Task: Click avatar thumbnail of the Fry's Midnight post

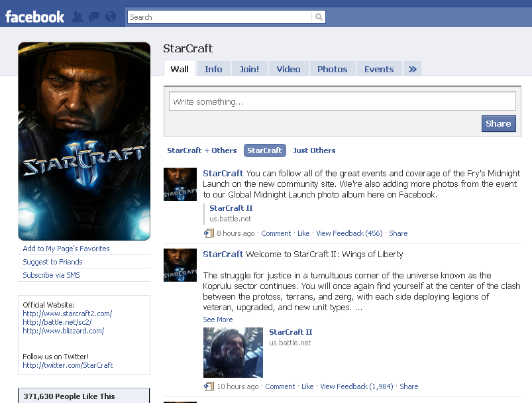Action: (x=180, y=184)
